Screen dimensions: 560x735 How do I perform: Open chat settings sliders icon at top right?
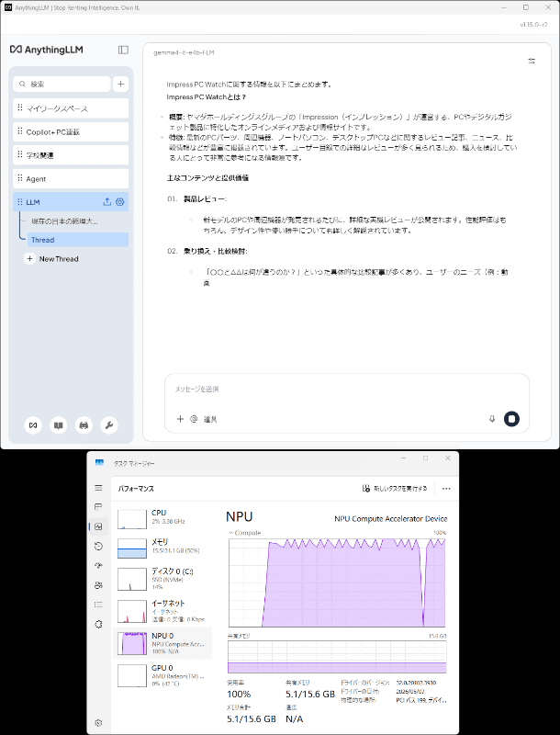tap(532, 61)
